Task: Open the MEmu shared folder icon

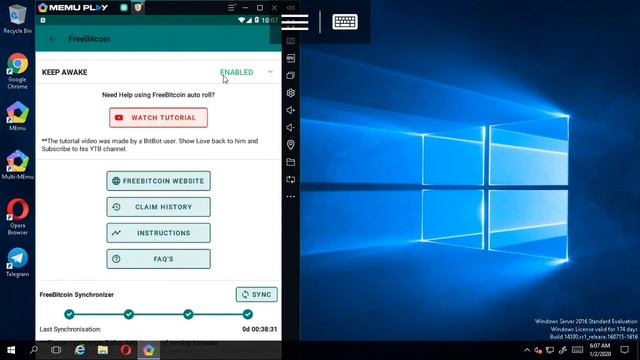Action: (291, 162)
